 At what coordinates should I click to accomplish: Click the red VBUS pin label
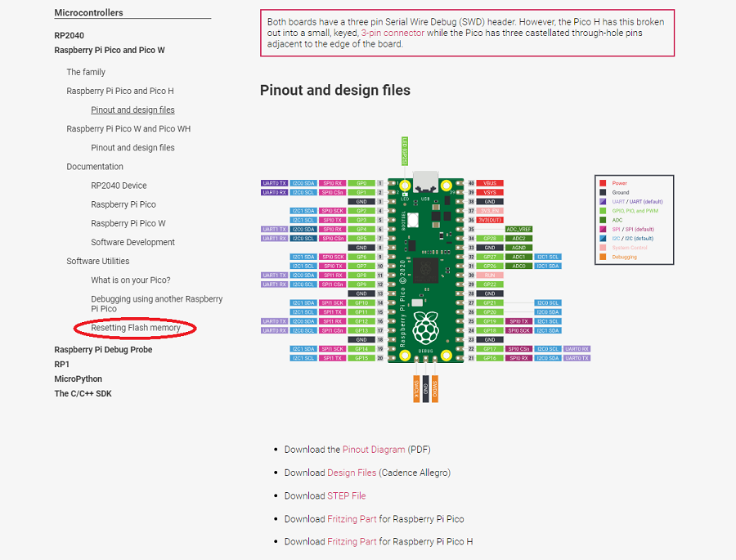click(x=489, y=183)
